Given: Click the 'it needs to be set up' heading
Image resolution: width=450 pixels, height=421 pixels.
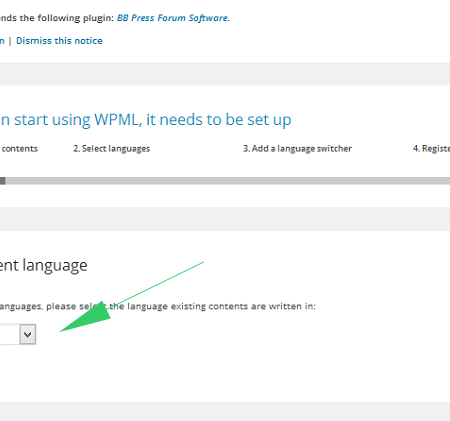Looking at the screenshot, I should (219, 120).
